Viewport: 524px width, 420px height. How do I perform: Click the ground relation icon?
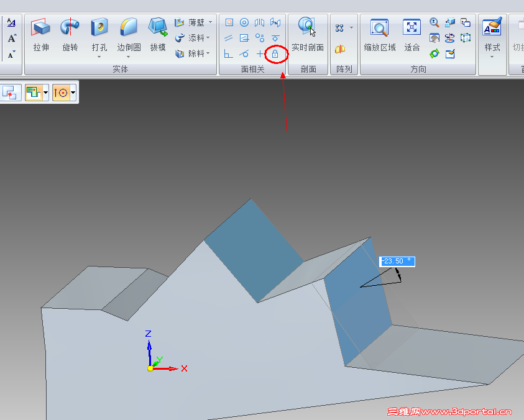tap(275, 38)
